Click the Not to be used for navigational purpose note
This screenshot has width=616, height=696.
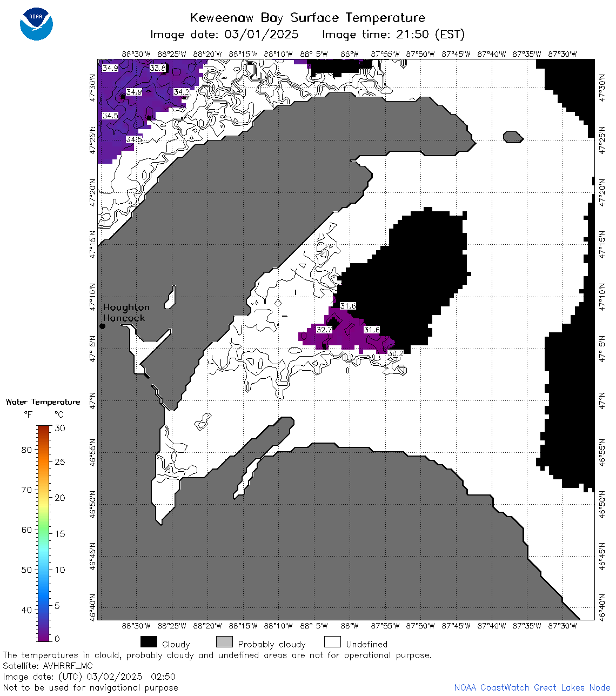coord(90,687)
